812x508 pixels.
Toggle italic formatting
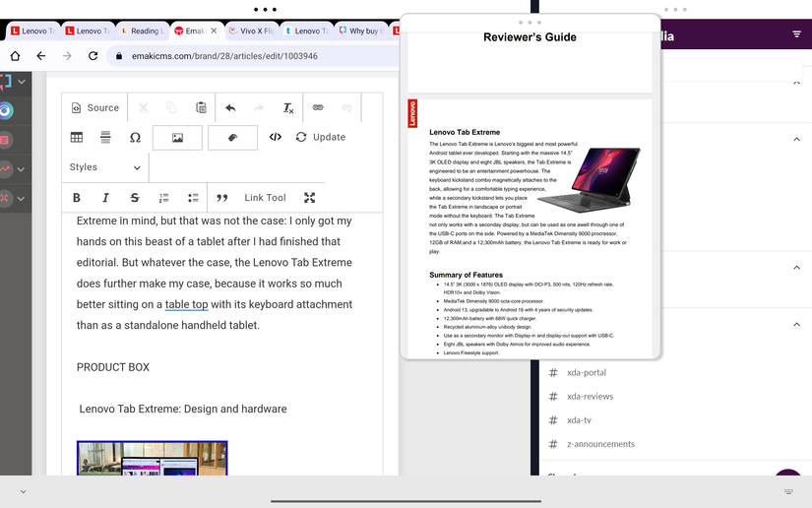[105, 197]
